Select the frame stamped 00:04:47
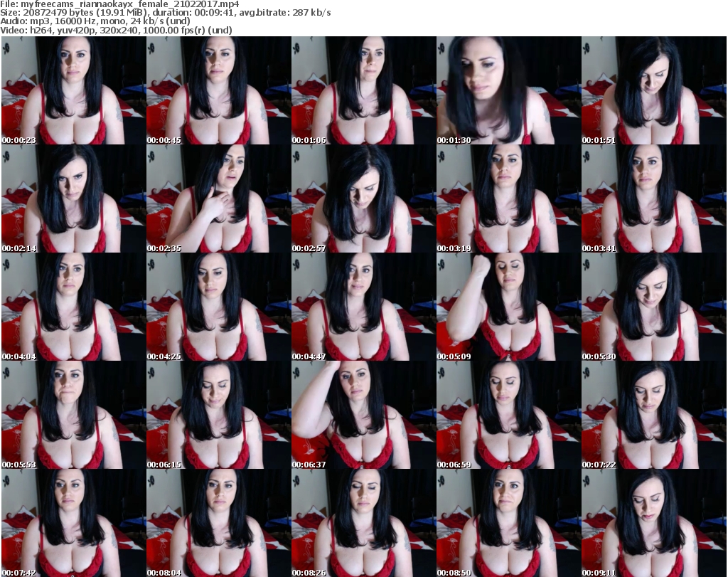The image size is (728, 577). click(x=363, y=307)
